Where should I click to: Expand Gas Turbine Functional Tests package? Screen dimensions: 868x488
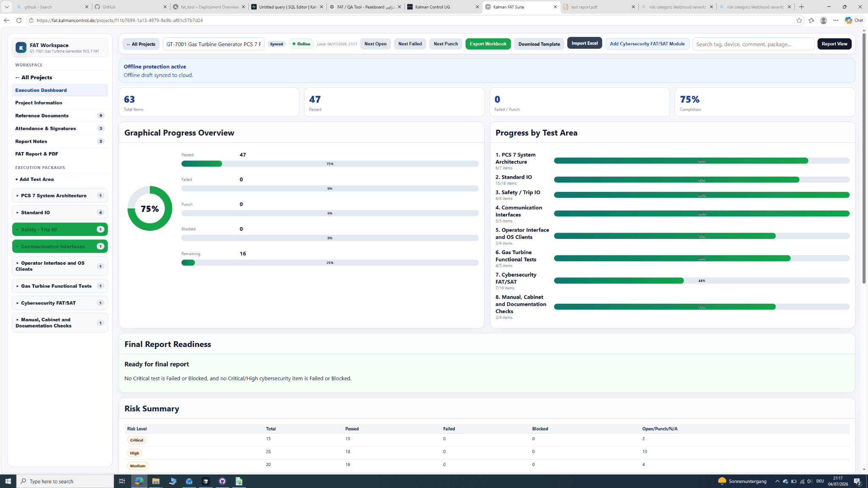60,286
